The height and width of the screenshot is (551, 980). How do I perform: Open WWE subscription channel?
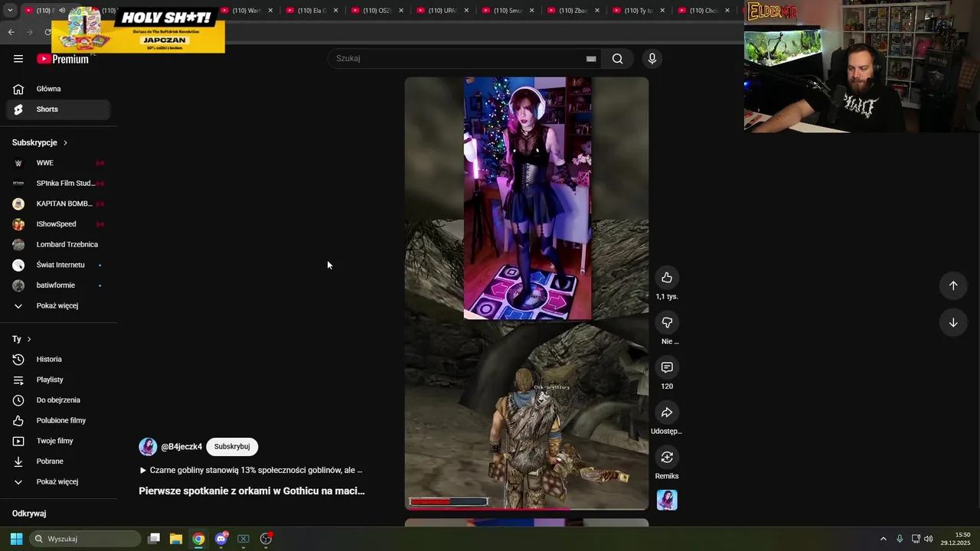pyautogui.click(x=58, y=163)
